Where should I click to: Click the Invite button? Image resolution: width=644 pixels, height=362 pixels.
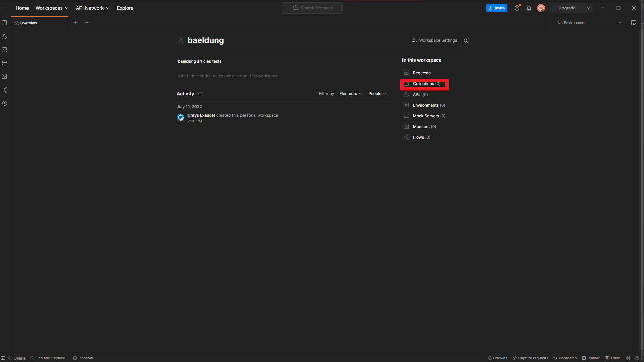click(x=497, y=8)
